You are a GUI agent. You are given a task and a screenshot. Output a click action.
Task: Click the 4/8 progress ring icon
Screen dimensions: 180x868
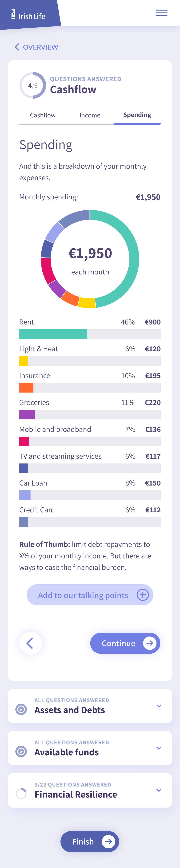(33, 85)
